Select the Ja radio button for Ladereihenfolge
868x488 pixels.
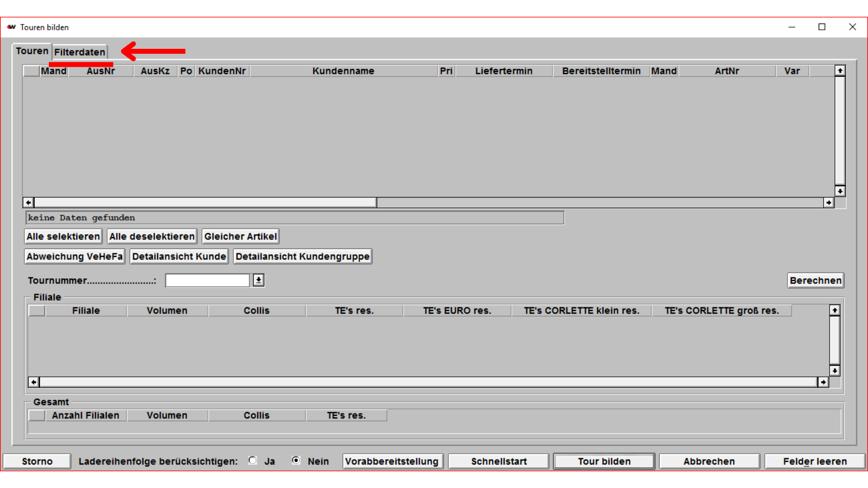[253, 460]
